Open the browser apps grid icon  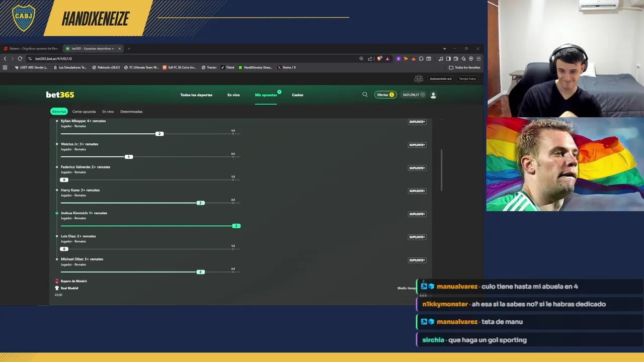[x=5, y=67]
